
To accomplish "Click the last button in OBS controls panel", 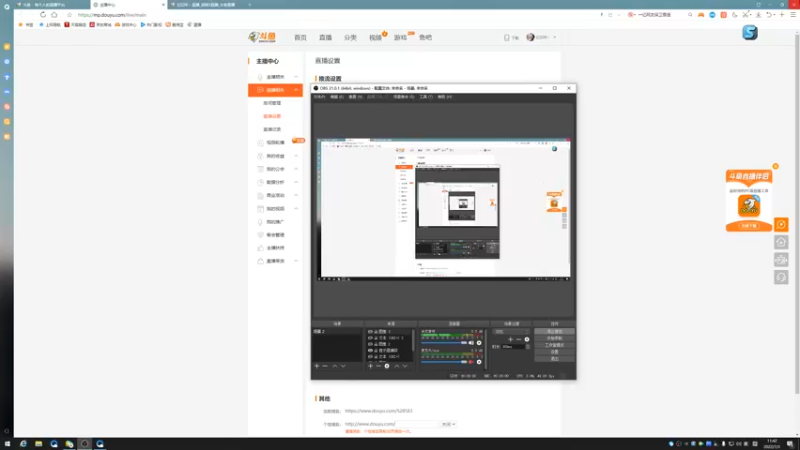I will (x=555, y=359).
